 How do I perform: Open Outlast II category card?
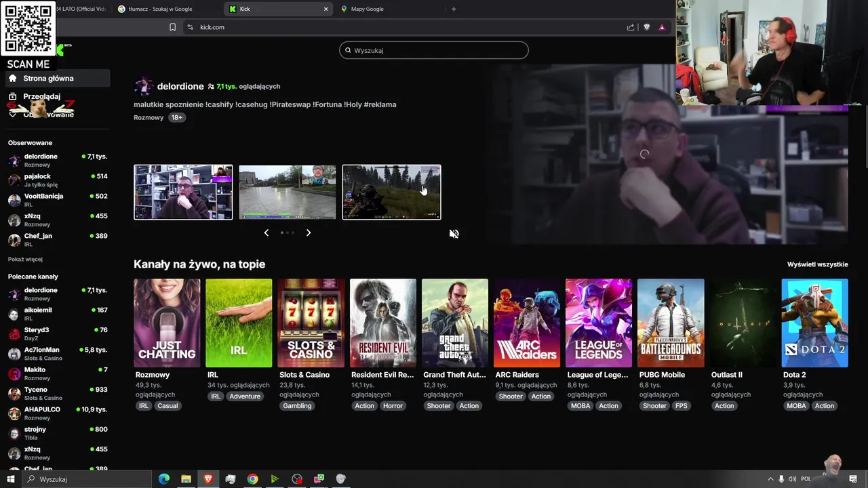coord(743,323)
